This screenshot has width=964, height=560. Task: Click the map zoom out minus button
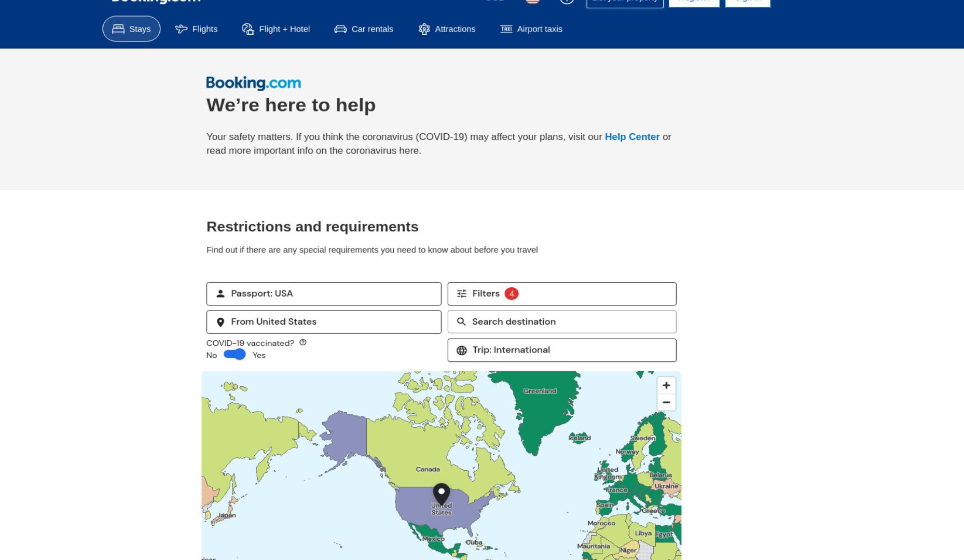click(x=666, y=402)
